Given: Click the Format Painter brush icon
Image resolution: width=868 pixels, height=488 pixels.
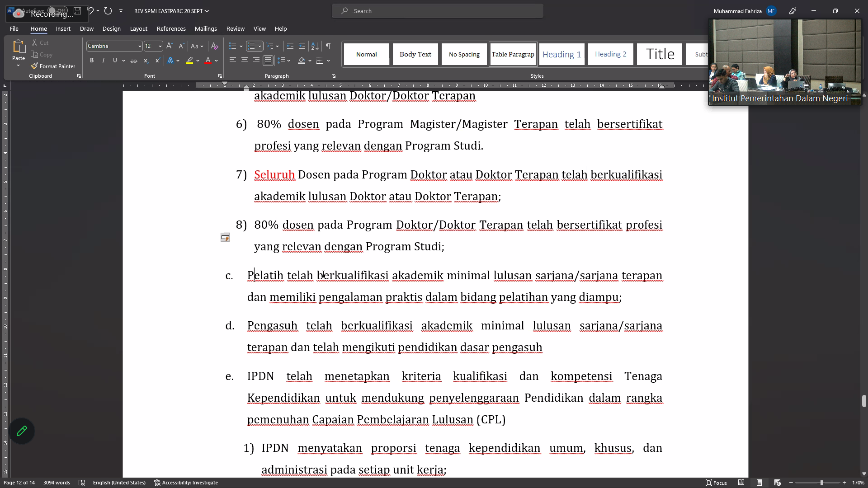Looking at the screenshot, I should pyautogui.click(x=34, y=66).
